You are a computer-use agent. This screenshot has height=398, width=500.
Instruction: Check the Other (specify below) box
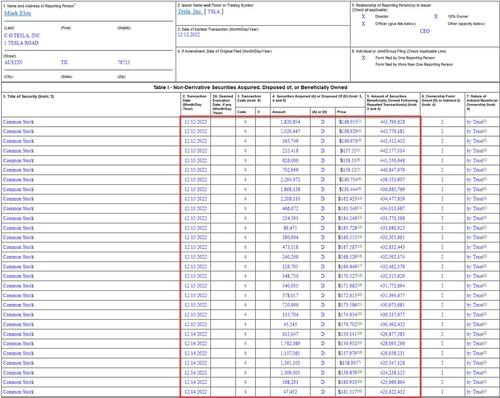coord(436,24)
